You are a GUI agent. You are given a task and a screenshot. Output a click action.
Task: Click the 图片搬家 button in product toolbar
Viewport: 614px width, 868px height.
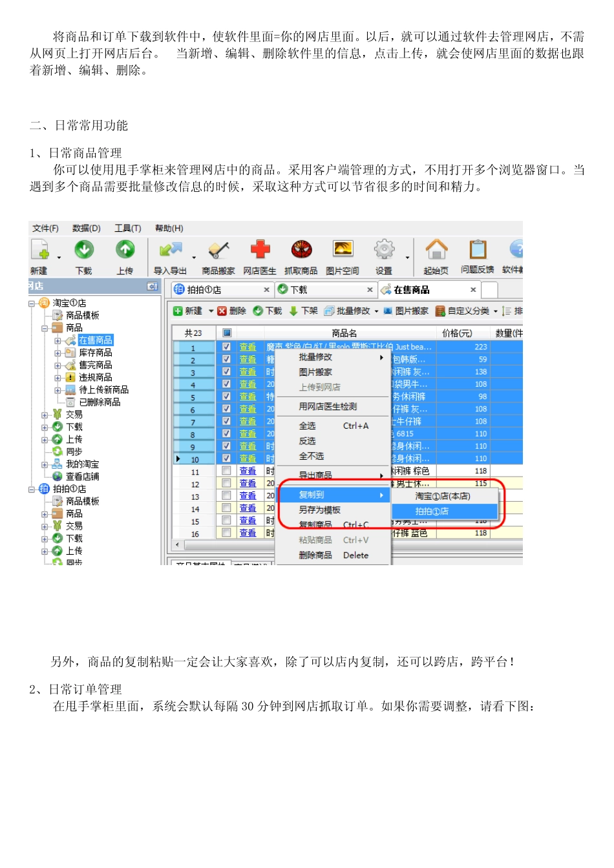[x=406, y=311]
